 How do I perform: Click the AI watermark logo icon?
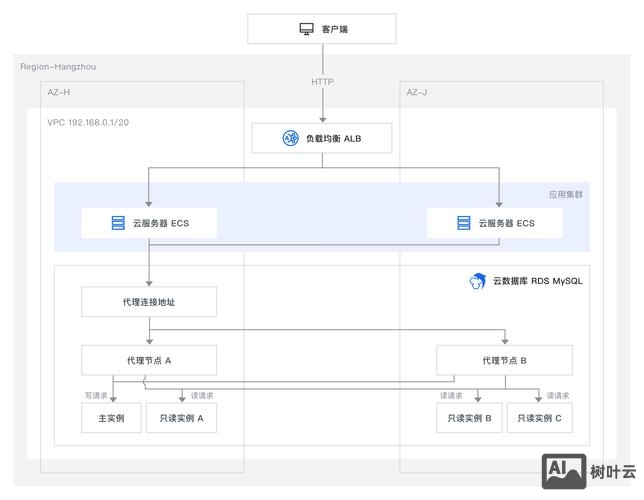(563, 472)
